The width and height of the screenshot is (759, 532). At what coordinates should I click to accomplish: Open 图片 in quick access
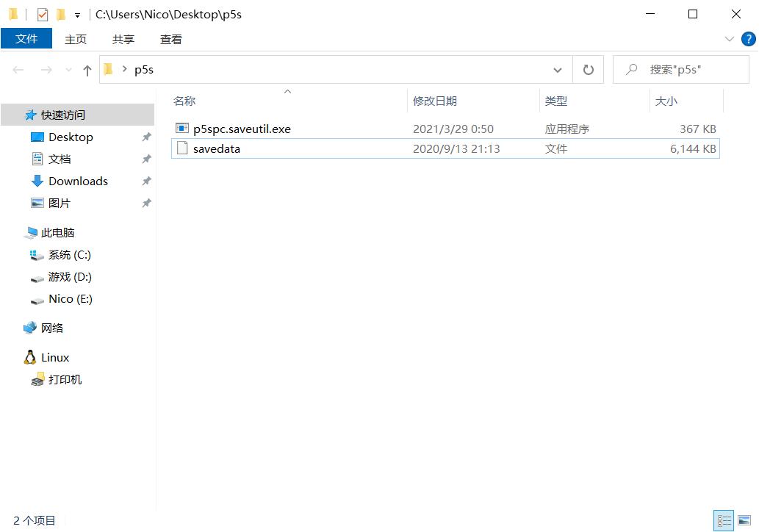tap(59, 203)
